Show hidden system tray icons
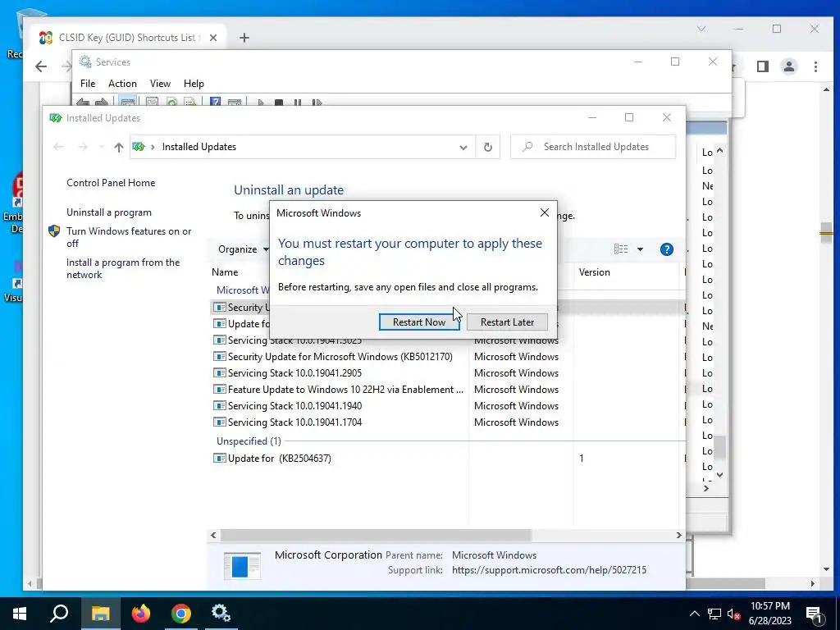 [x=694, y=614]
